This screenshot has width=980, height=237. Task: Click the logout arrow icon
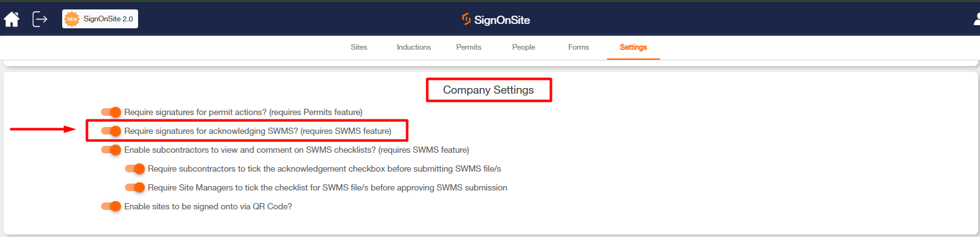pos(40,19)
